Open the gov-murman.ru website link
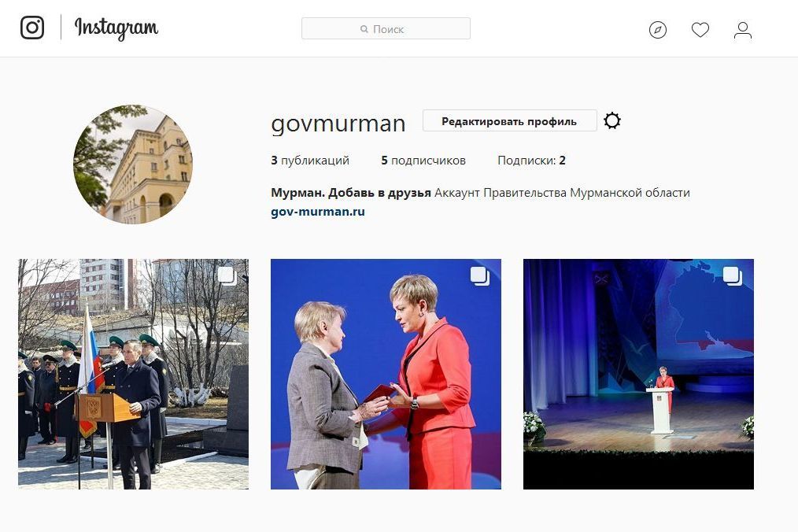798x532 pixels. click(x=318, y=212)
